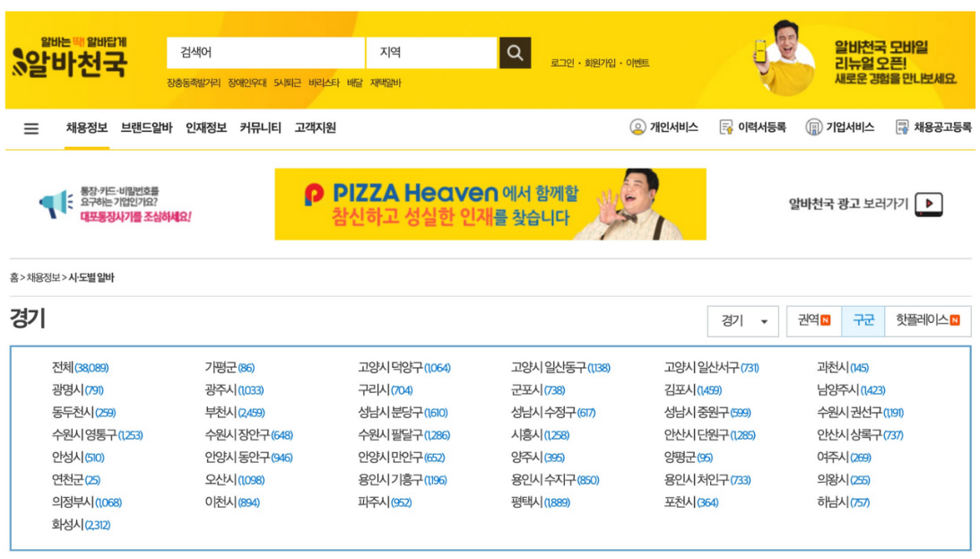Select the 구군 tab
980x559 pixels.
pyautogui.click(x=863, y=320)
